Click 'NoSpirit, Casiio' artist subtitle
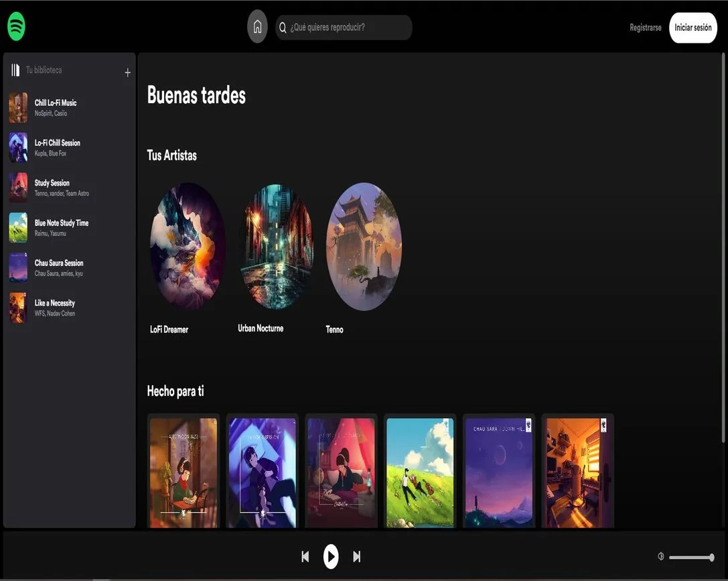Image resolution: width=728 pixels, height=581 pixels. click(x=51, y=113)
